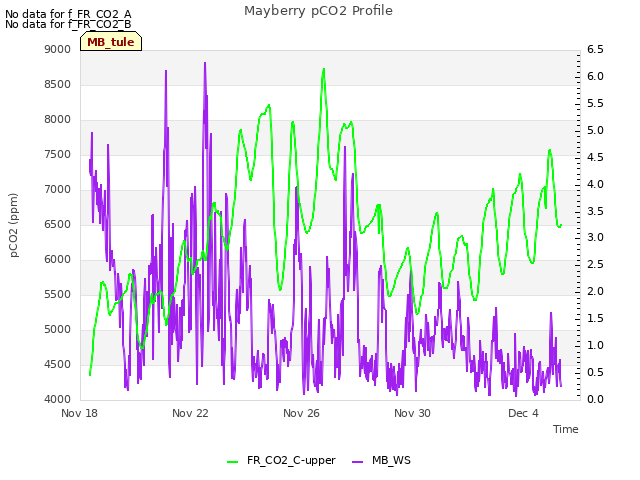
Task: Toggle the FR_CO2_C-upper legend entry
Action: (x=281, y=460)
